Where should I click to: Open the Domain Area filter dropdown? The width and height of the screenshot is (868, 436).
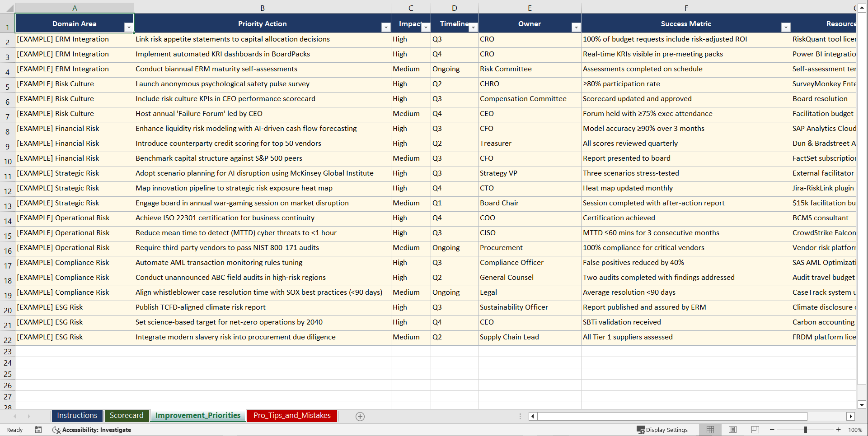click(x=129, y=27)
